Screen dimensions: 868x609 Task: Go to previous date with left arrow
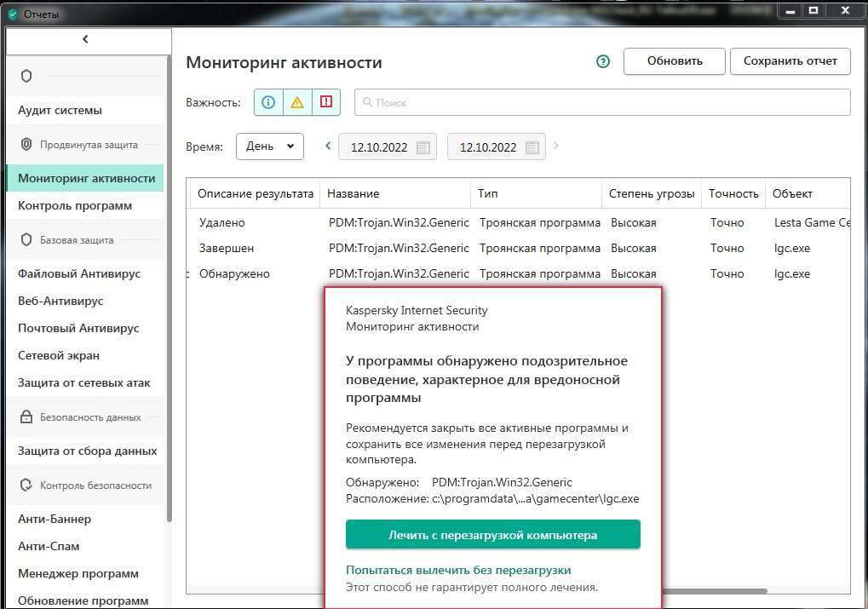point(328,146)
